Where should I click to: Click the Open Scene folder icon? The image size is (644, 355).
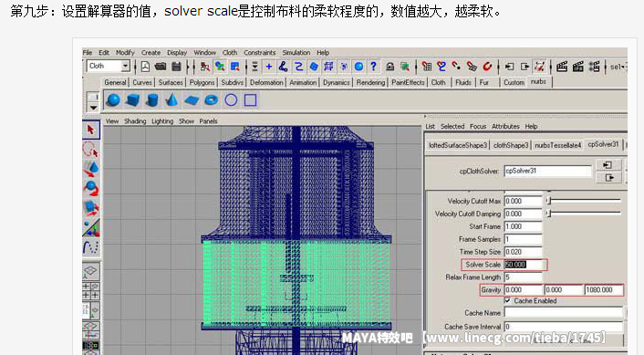(161, 66)
